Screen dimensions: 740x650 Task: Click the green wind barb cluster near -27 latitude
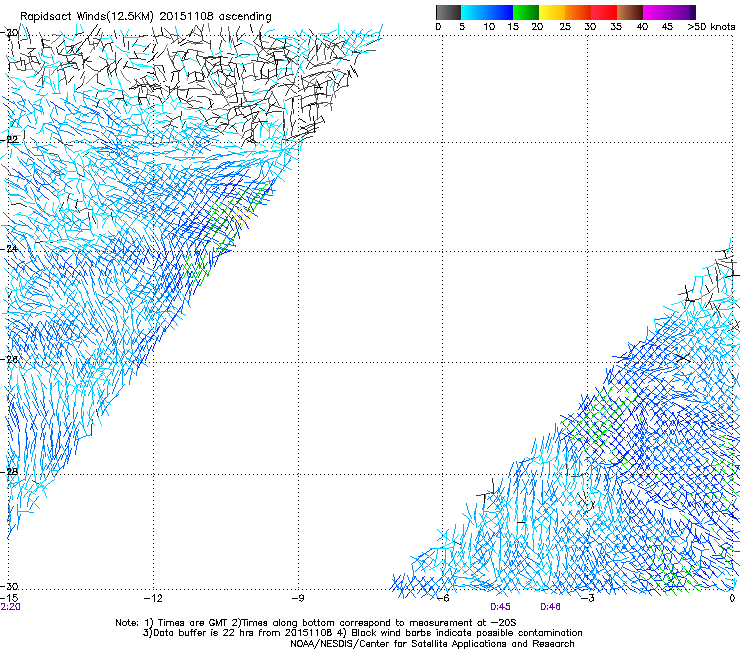[x=597, y=414]
